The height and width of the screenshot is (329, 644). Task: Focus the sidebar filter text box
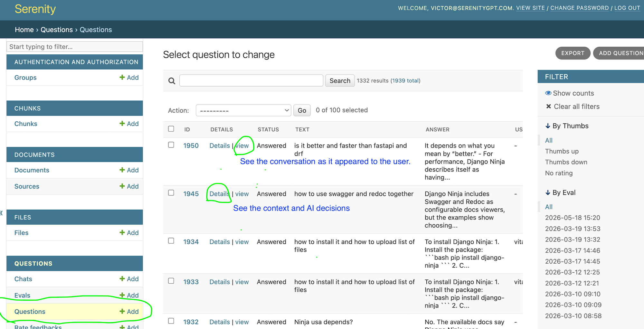75,47
